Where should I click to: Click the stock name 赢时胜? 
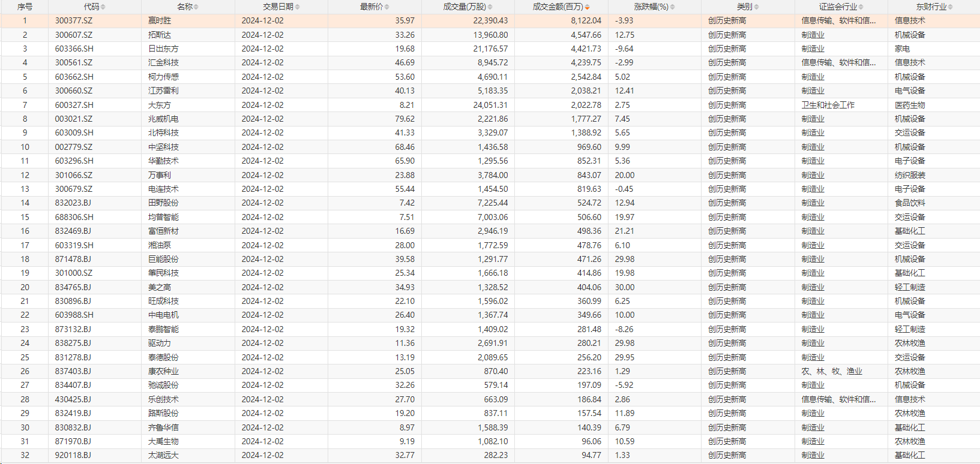(160, 20)
